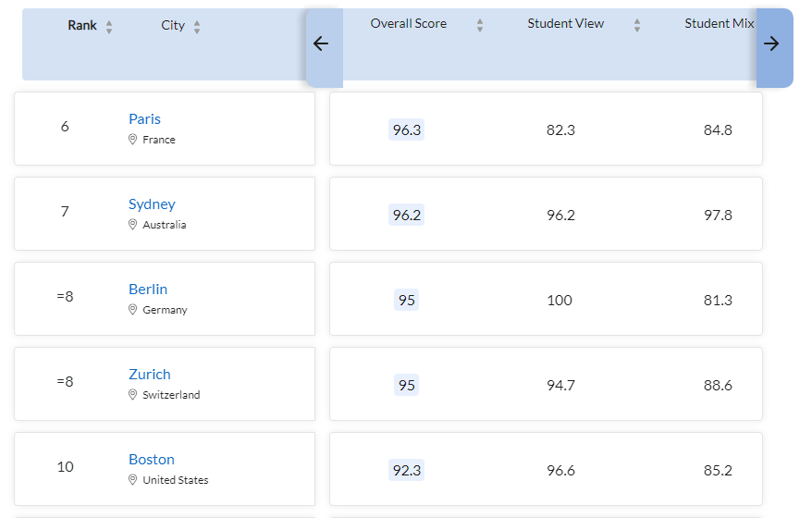This screenshot has width=812, height=518.
Task: Click the Rank column header label
Action: (x=81, y=25)
